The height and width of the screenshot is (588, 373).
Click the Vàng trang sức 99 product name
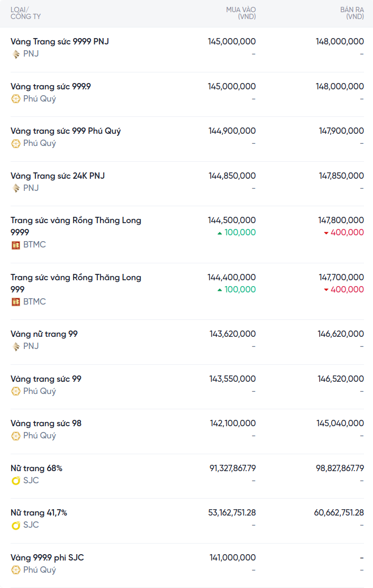[46, 379]
